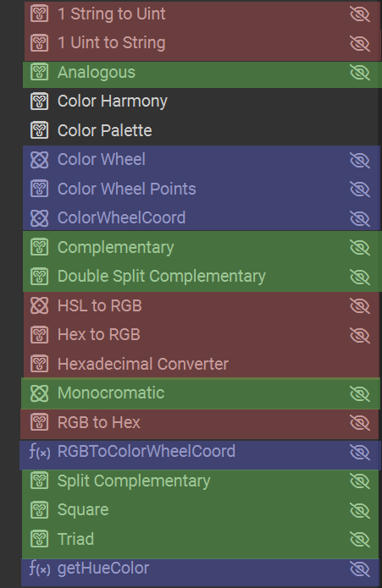Select the Complementary entry
The image size is (382, 588).
(202, 247)
